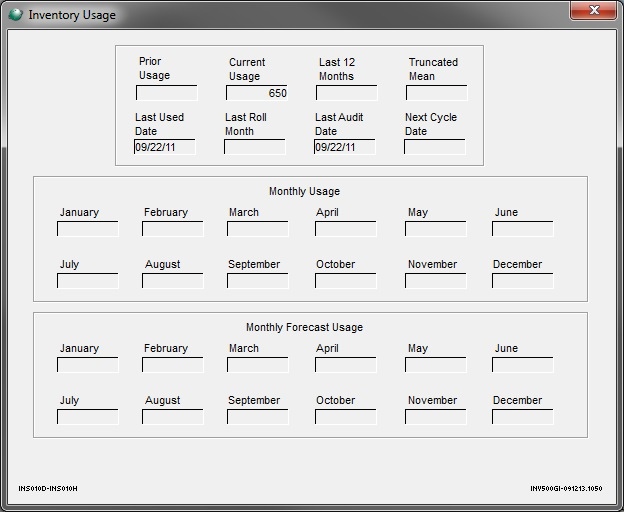Select the Prior Usage field
The width and height of the screenshot is (624, 512).
(x=167, y=93)
